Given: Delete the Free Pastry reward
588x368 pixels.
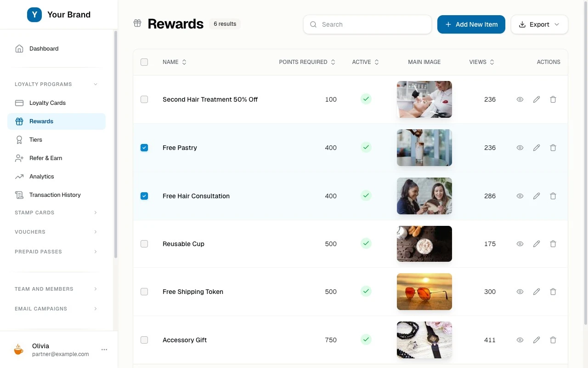Looking at the screenshot, I should tap(553, 148).
